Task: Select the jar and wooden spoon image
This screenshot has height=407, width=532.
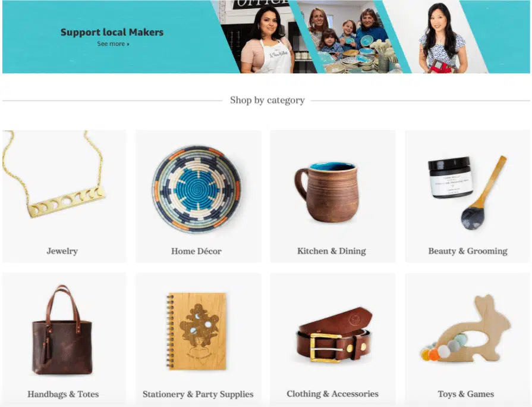Action: (467, 192)
